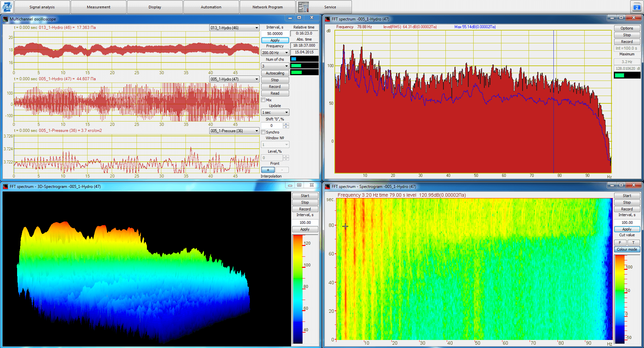Open the Display menu

coord(155,7)
